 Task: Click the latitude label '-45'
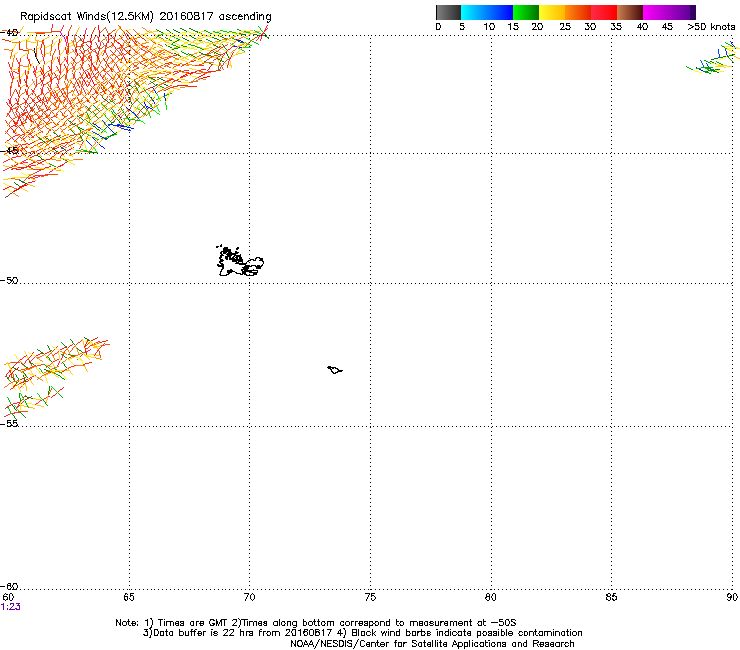click(x=9, y=151)
